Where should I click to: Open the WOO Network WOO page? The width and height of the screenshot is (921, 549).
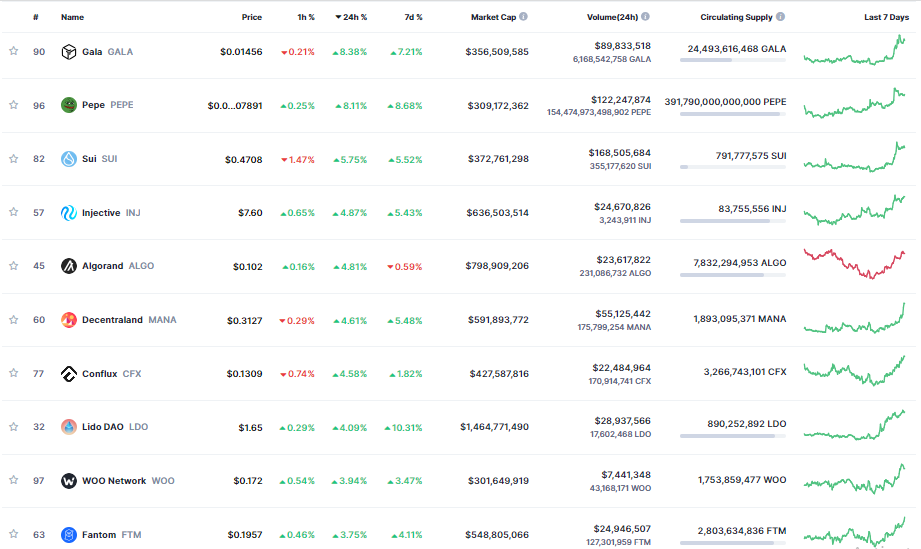128,481
